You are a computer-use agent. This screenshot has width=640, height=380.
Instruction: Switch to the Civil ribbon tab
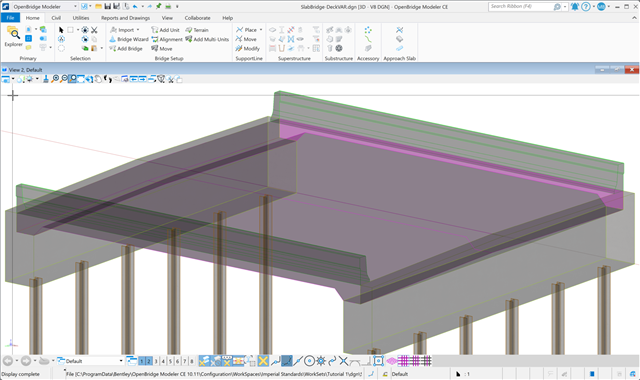click(56, 18)
